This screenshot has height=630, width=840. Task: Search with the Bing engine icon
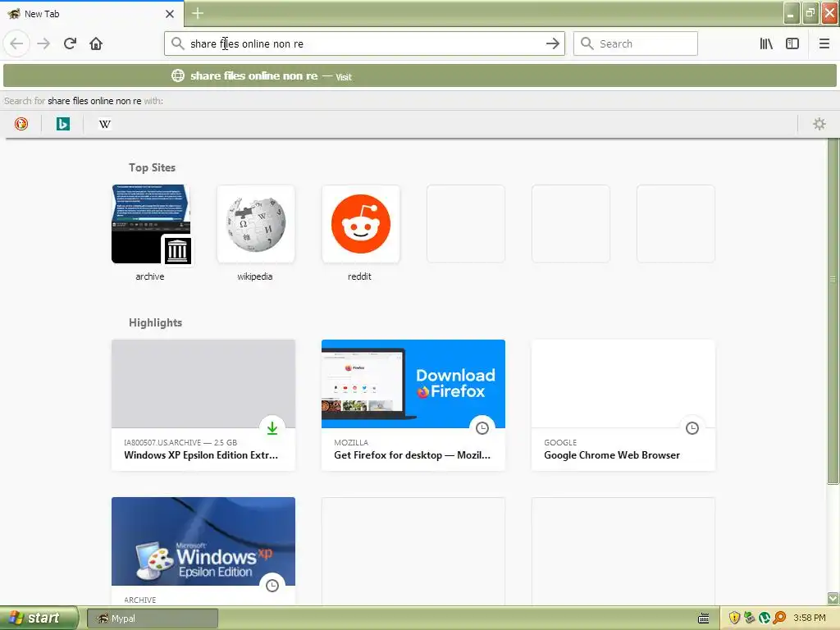63,124
